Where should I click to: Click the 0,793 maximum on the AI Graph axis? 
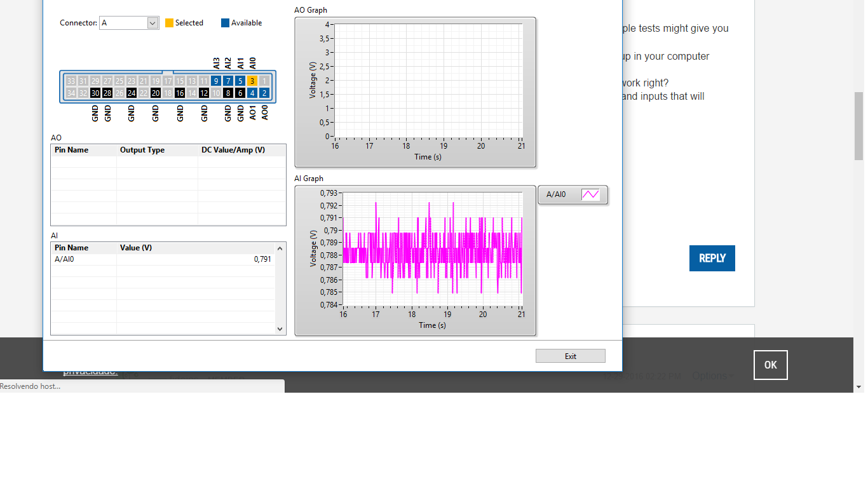point(329,193)
